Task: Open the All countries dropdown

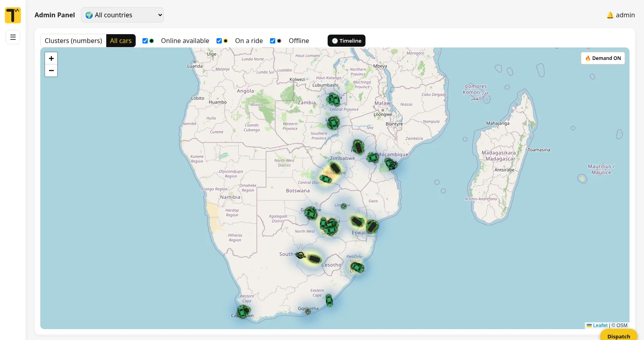Action: coord(122,15)
